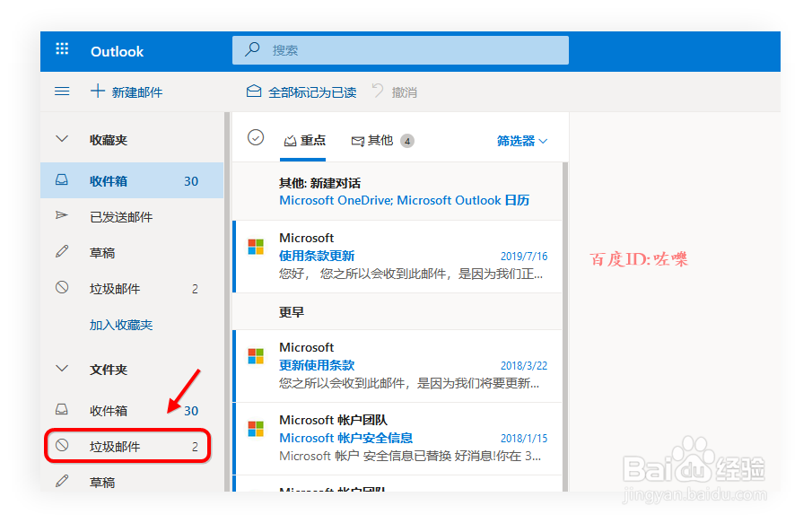
Task: Open the 使用条款更新 email
Action: [397, 257]
